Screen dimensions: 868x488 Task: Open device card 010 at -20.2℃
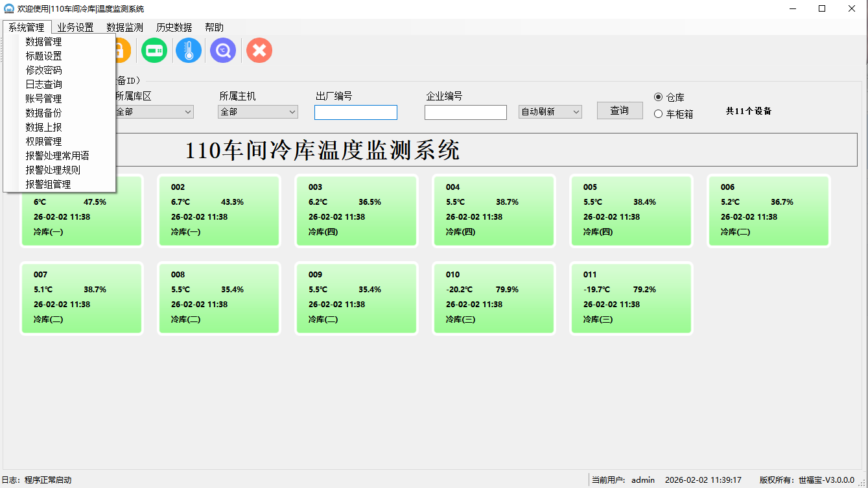[493, 298]
